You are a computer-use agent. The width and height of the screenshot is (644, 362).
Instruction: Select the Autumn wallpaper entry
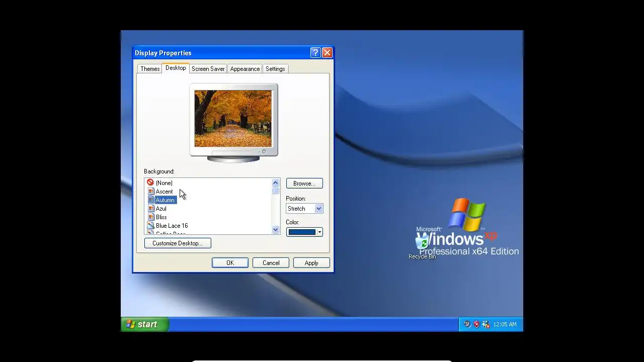pos(165,200)
